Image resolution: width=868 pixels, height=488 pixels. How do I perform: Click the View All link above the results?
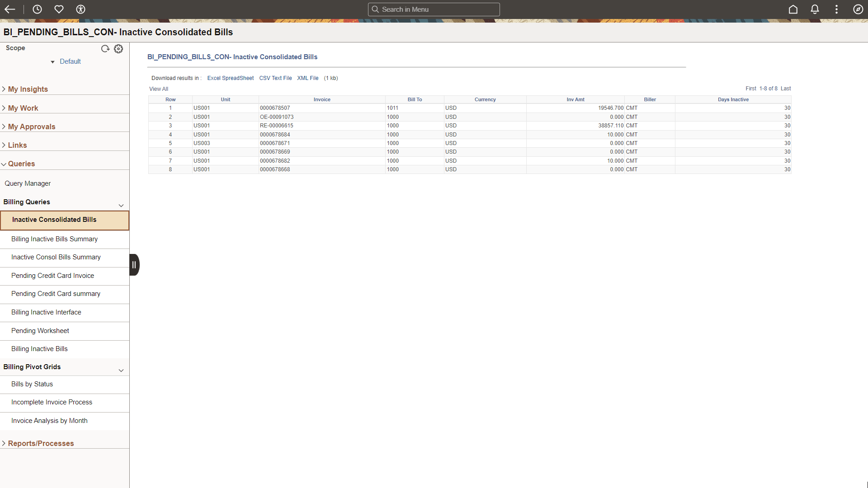pyautogui.click(x=158, y=89)
